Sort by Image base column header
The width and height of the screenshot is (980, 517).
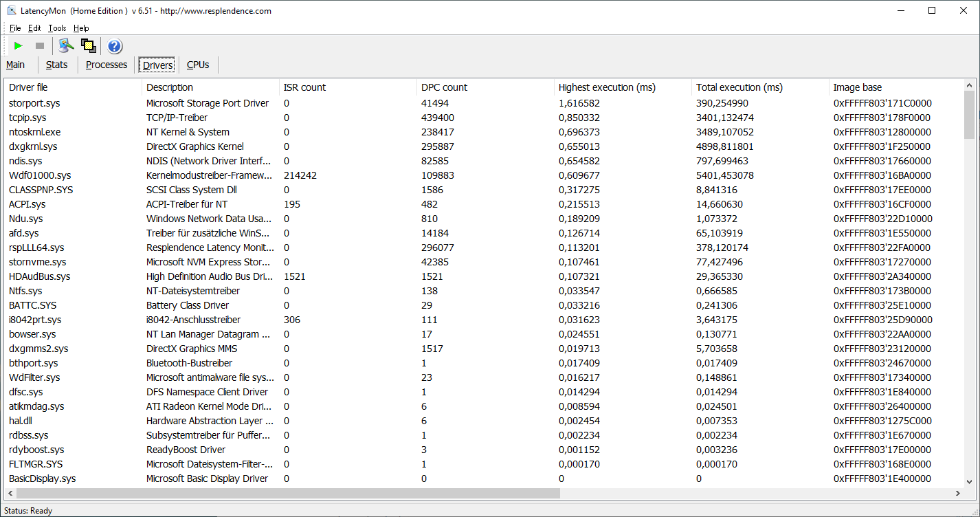click(x=896, y=87)
